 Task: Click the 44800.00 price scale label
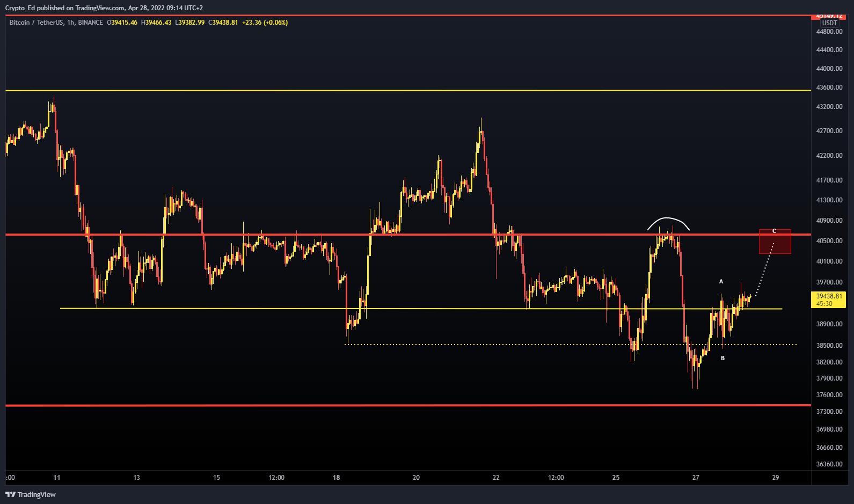tap(829, 32)
